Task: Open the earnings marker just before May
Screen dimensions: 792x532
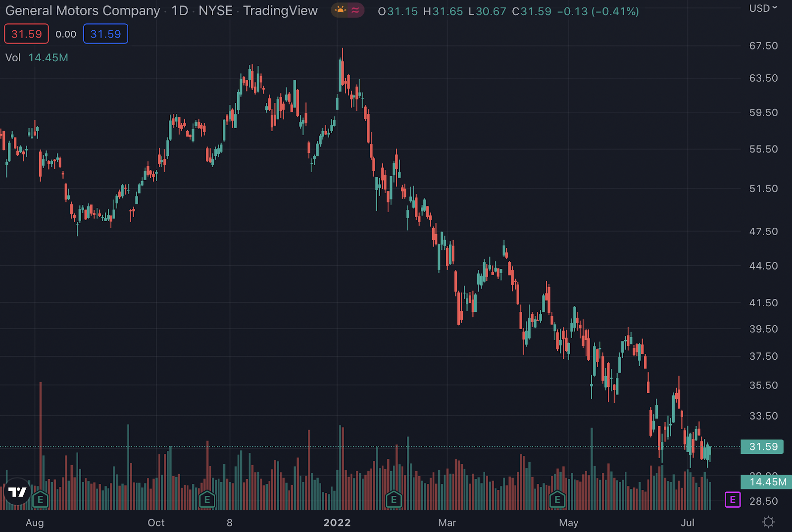Action: pyautogui.click(x=557, y=500)
